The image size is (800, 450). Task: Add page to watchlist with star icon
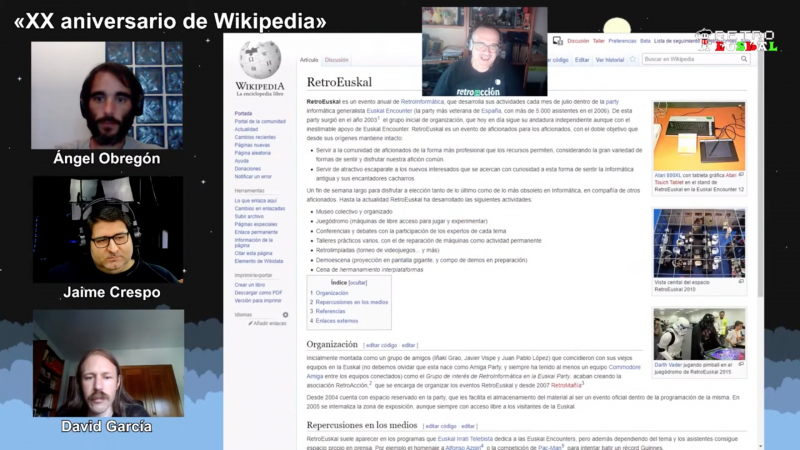click(x=633, y=59)
